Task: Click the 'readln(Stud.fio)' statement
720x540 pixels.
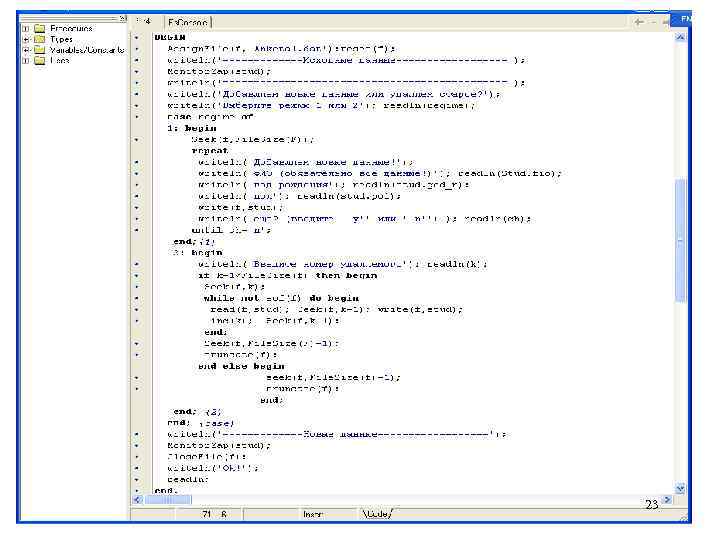Action: pos(510,173)
